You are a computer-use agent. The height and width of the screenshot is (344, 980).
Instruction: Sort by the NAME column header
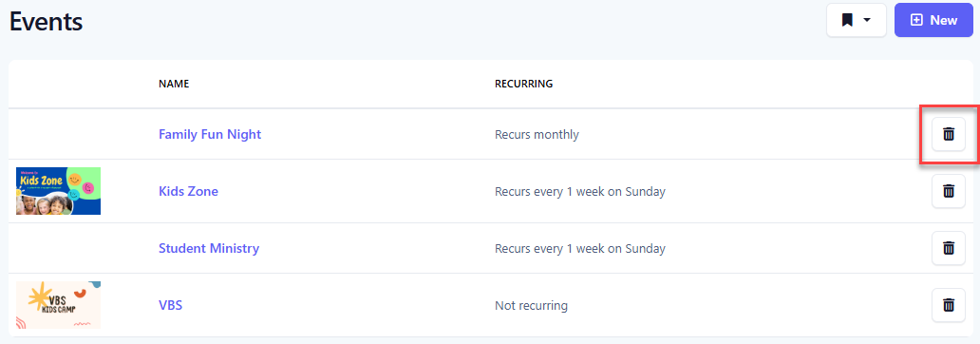pyautogui.click(x=174, y=84)
